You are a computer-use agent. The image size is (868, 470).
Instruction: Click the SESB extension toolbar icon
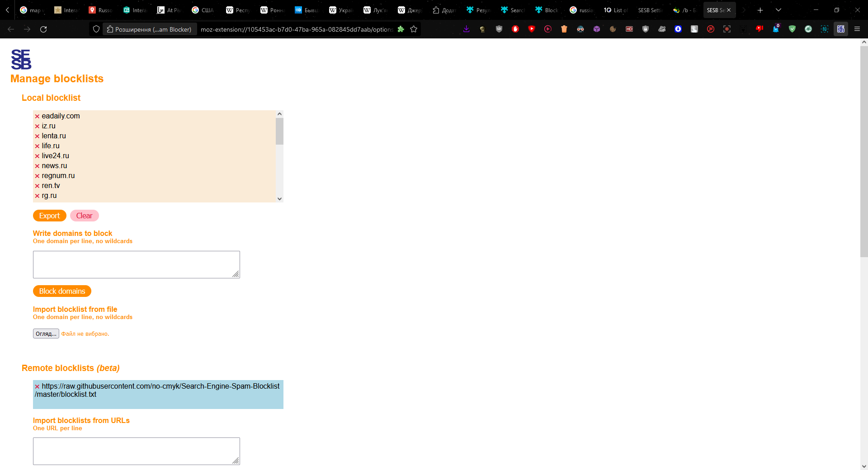[x=841, y=29]
